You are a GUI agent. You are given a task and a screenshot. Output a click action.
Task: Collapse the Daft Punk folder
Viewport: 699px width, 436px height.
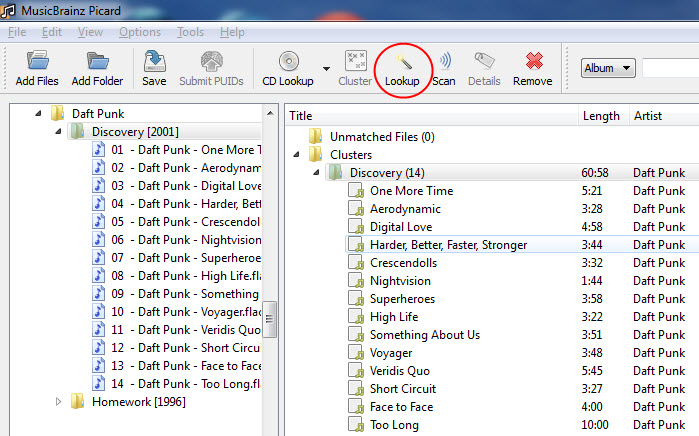39,114
